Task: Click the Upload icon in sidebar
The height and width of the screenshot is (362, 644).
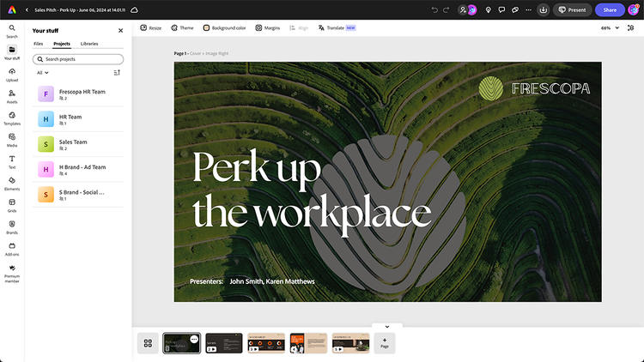Action: pos(12,73)
